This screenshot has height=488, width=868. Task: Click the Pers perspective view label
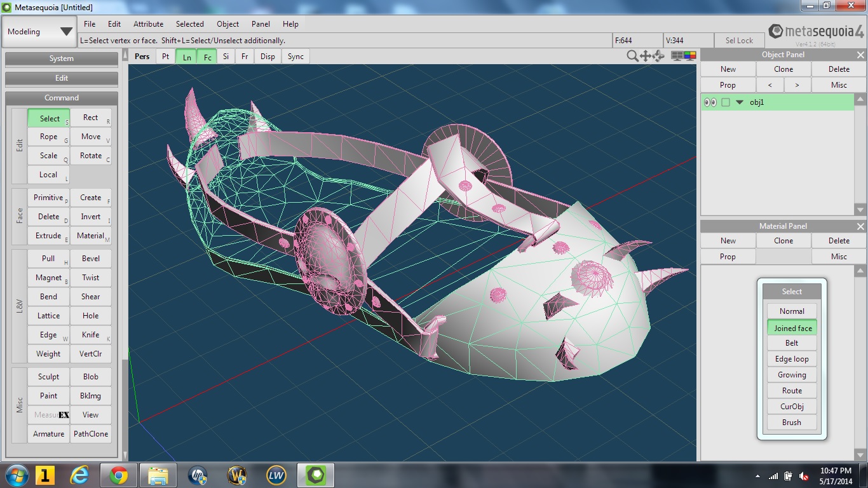click(x=142, y=57)
